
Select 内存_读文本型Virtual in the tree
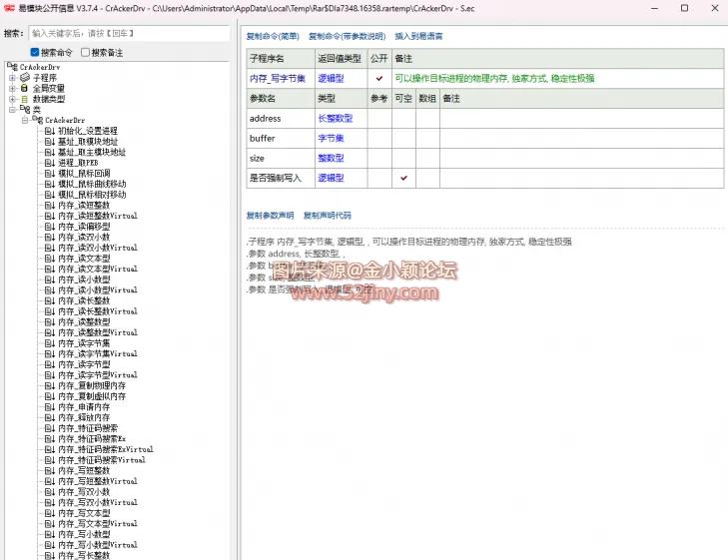[98, 270]
